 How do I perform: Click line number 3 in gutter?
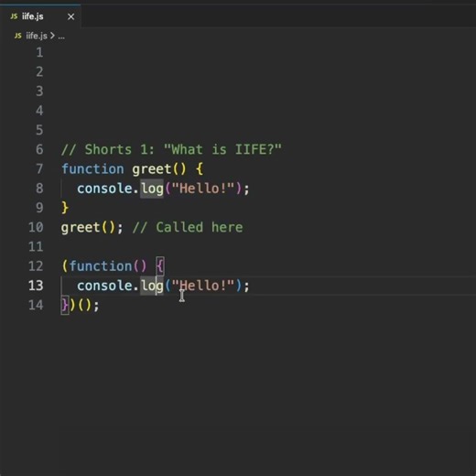point(39,92)
